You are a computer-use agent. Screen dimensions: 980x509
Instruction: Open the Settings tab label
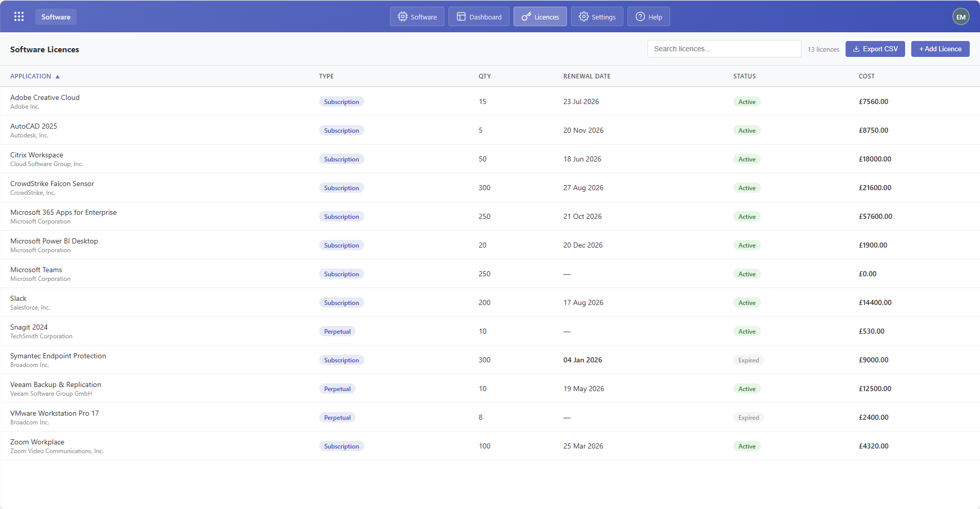pyautogui.click(x=603, y=17)
